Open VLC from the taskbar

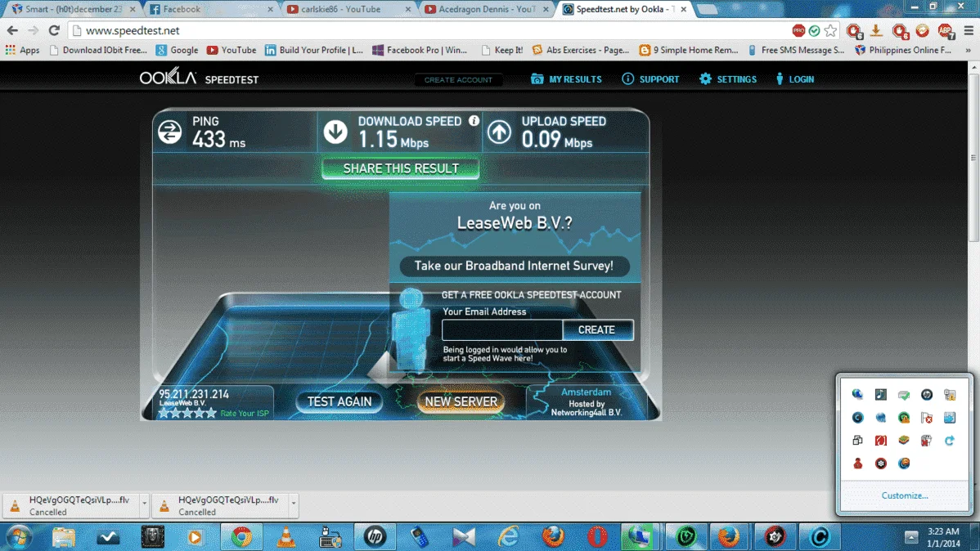(x=286, y=536)
